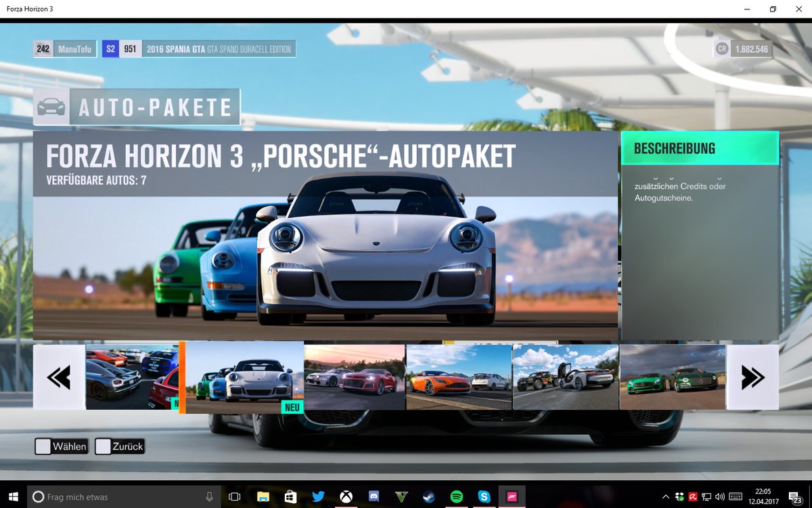This screenshot has width=812, height=508.
Task: Open GTA V from the taskbar
Action: (x=401, y=496)
